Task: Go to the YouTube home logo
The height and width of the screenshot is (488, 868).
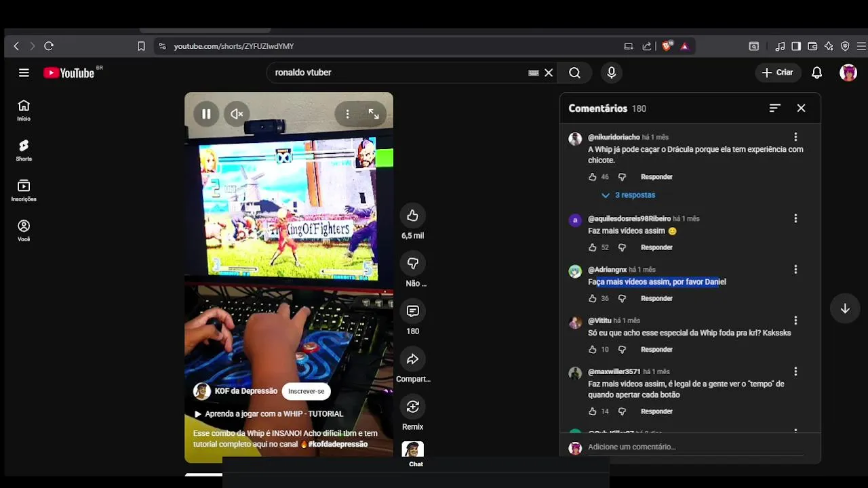Action: (x=68, y=73)
